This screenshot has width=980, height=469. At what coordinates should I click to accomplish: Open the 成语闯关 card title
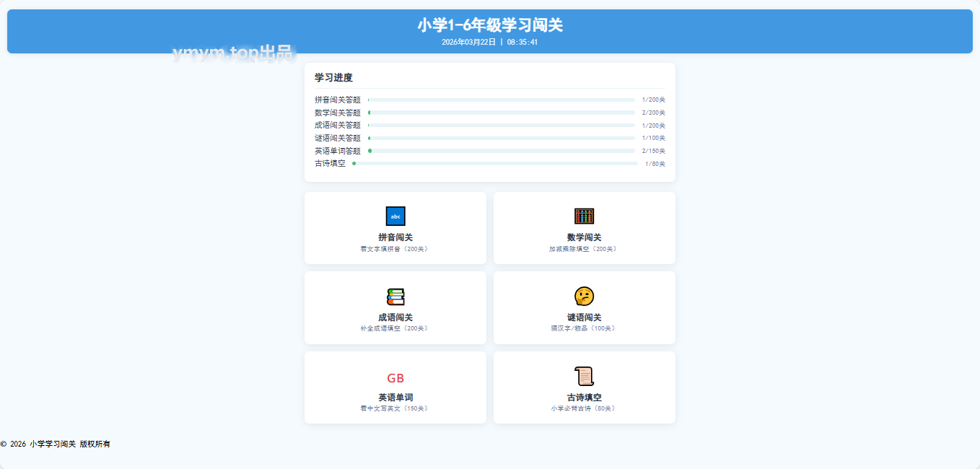[395, 317]
